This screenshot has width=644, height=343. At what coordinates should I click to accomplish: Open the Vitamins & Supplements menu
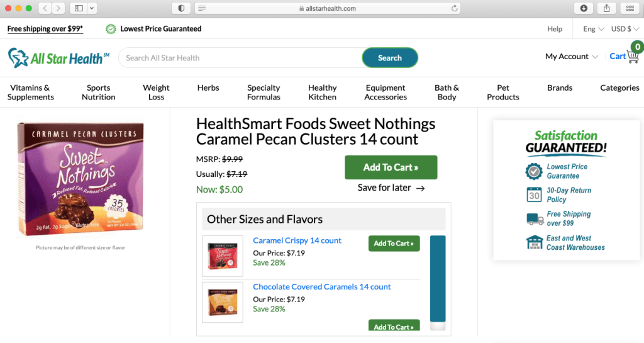30,93
